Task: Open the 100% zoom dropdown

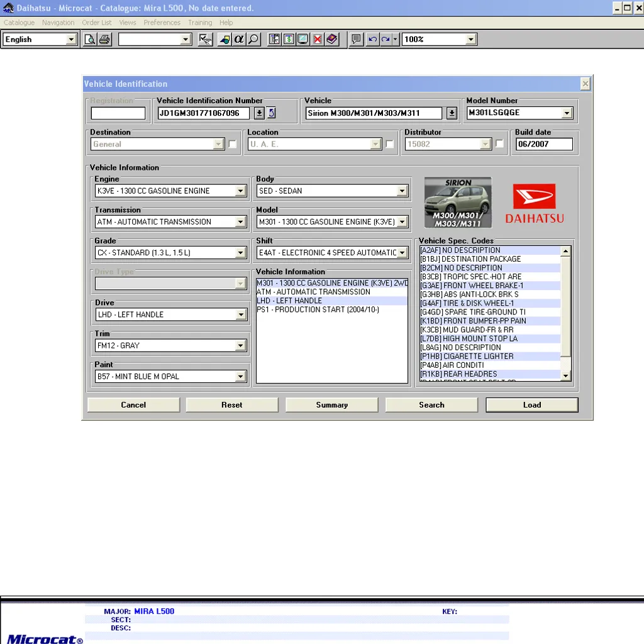Action: point(470,40)
